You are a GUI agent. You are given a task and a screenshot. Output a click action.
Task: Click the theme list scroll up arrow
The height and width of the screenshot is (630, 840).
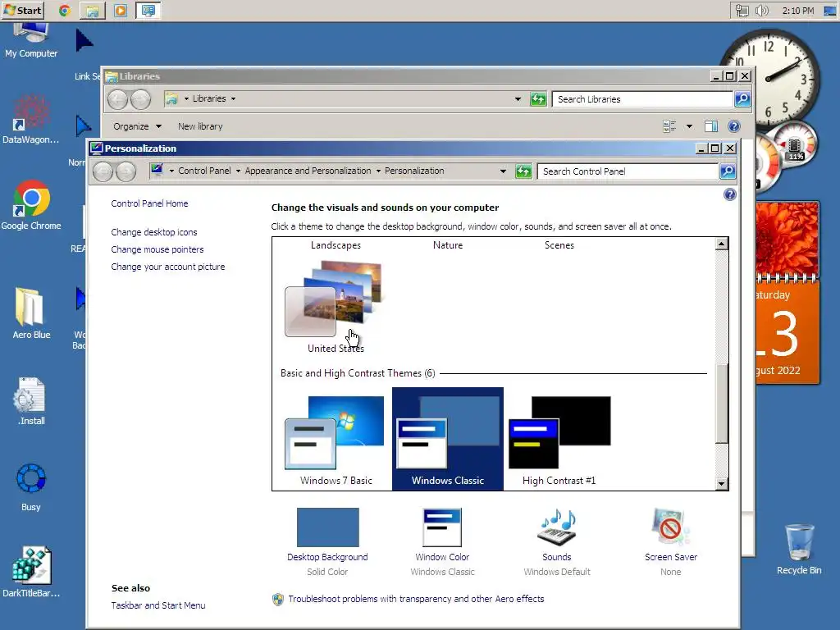tap(722, 244)
